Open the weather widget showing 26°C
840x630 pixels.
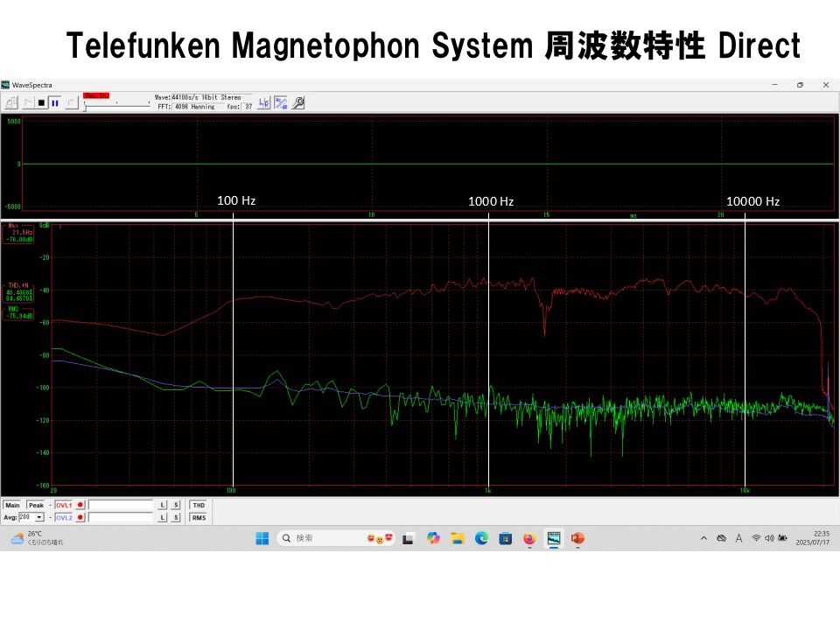tap(38, 538)
